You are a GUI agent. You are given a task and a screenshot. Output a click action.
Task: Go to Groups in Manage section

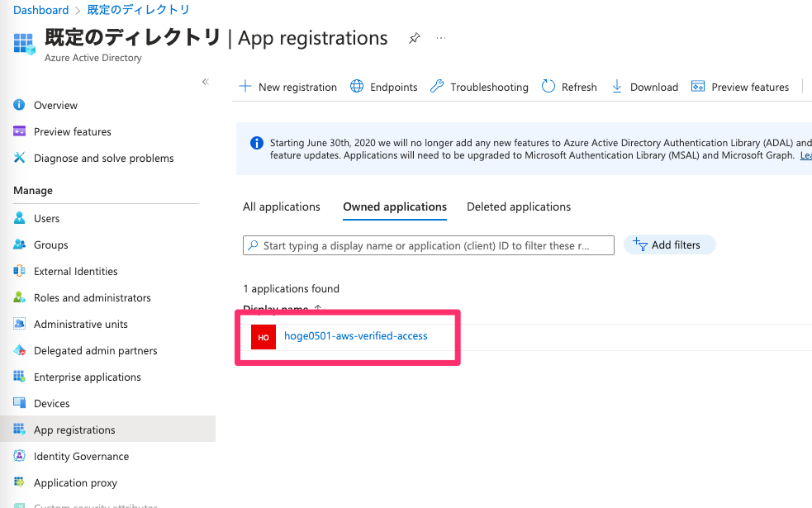coord(50,245)
